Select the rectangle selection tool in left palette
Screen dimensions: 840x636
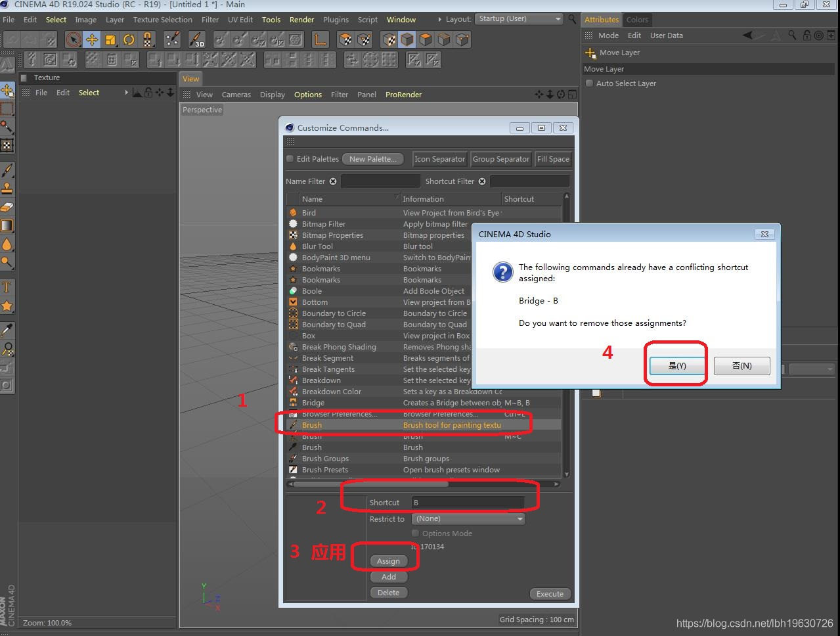point(7,108)
